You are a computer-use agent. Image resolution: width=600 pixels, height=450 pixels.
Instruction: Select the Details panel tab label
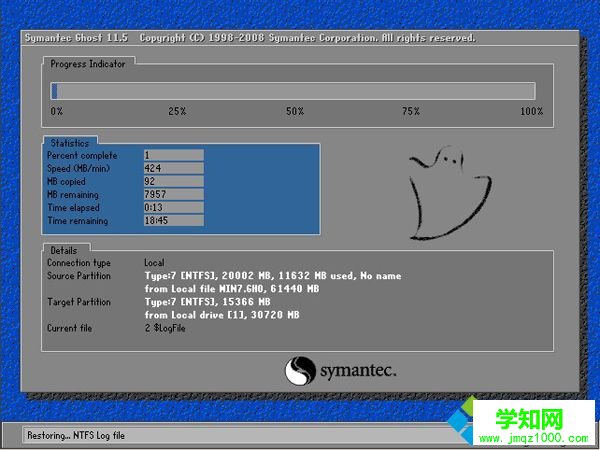click(x=64, y=251)
